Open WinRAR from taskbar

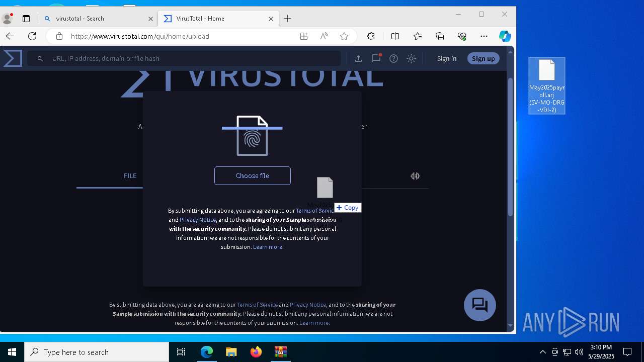(280, 352)
